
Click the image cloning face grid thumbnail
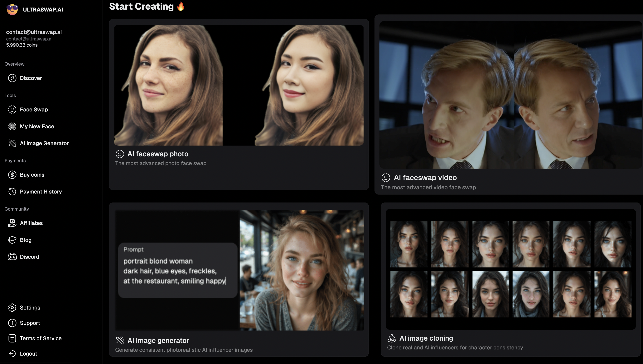point(511,269)
